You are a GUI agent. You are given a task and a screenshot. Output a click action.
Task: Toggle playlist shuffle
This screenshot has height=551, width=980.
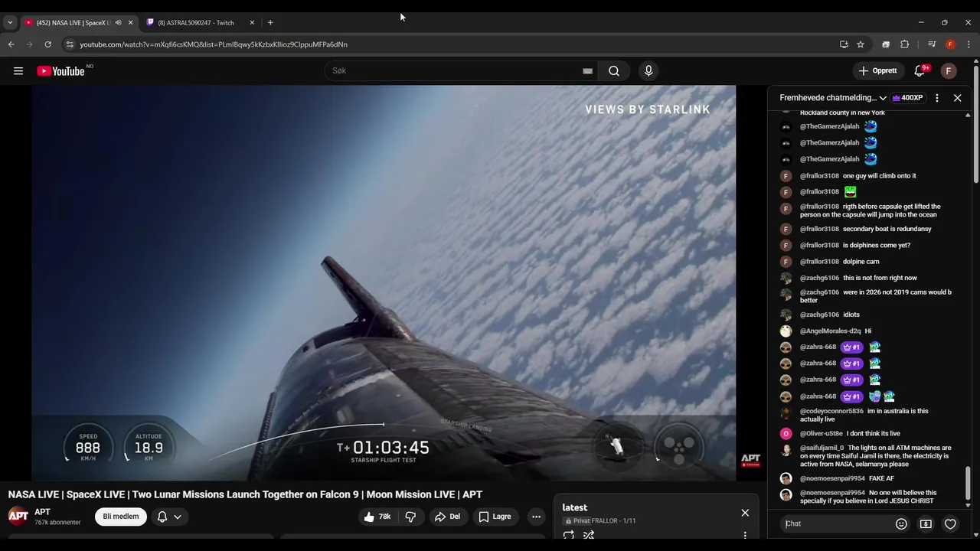589,536
